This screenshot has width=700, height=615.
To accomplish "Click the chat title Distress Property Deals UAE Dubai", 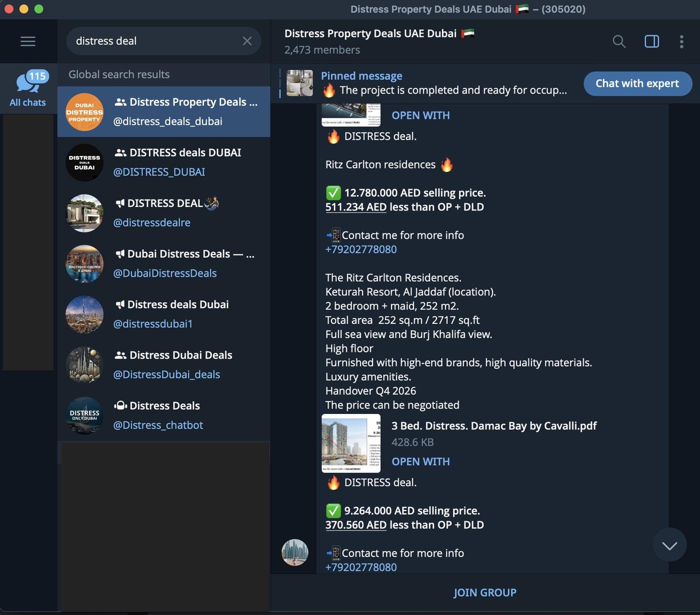I will tap(379, 33).
